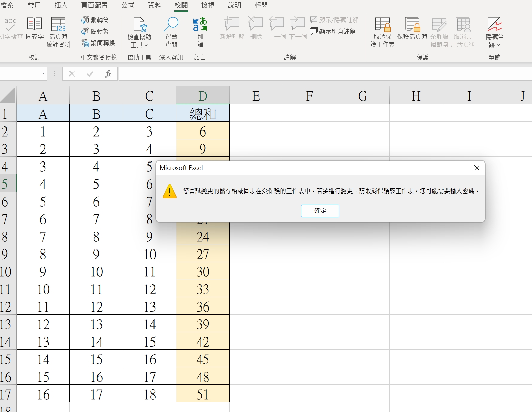Image resolution: width=532 pixels, height=412 pixels.
Task: Click inside the formula bar input
Action: 326,74
